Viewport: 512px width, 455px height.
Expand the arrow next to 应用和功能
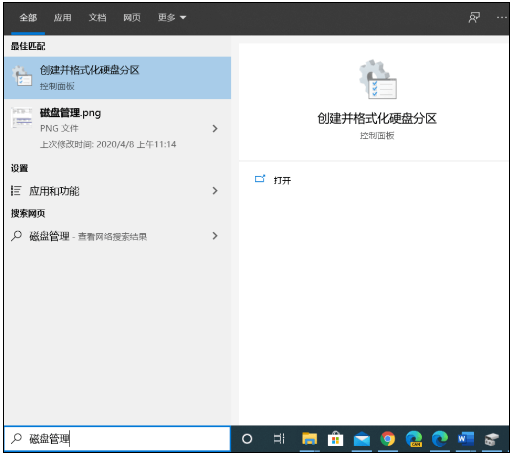(215, 191)
